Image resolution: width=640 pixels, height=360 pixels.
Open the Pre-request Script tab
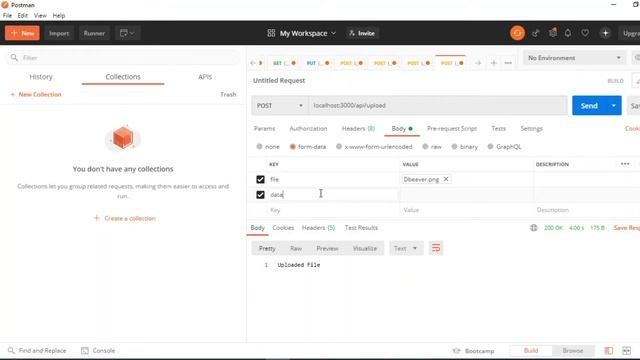pyautogui.click(x=452, y=129)
